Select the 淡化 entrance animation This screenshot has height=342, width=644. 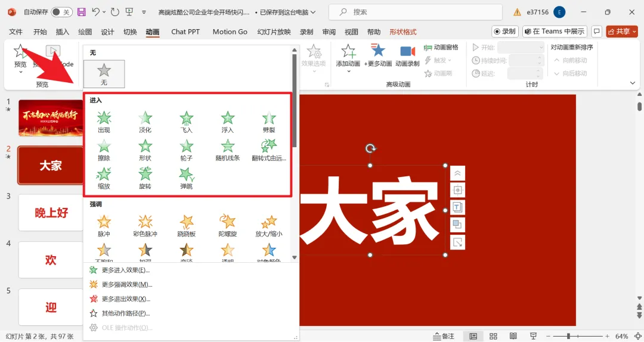click(x=145, y=122)
